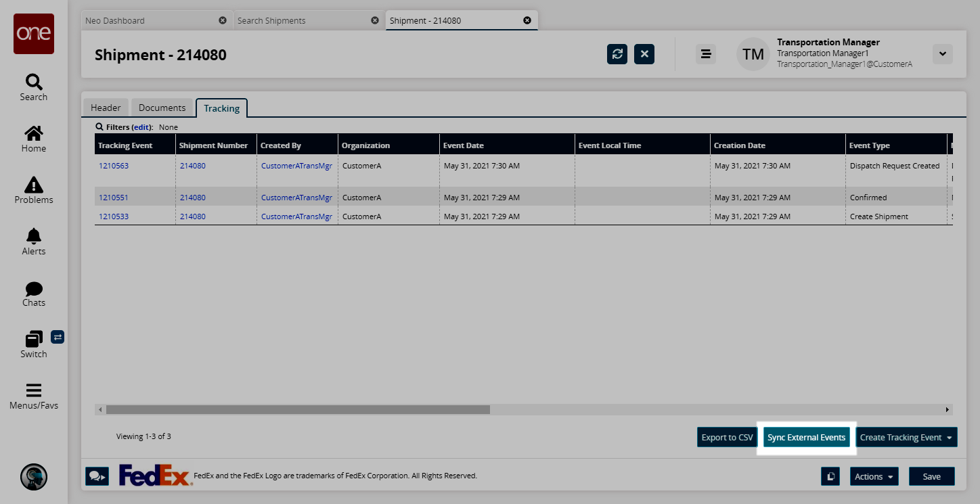Viewport: 980px width, 504px height.
Task: Sort by the Event Type column header
Action: point(896,145)
